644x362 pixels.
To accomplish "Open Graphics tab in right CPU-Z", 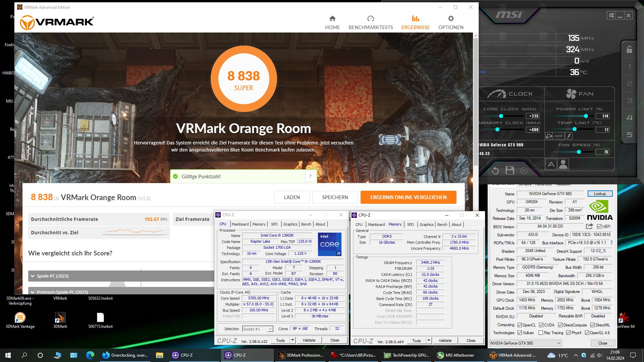I will tap(426, 225).
